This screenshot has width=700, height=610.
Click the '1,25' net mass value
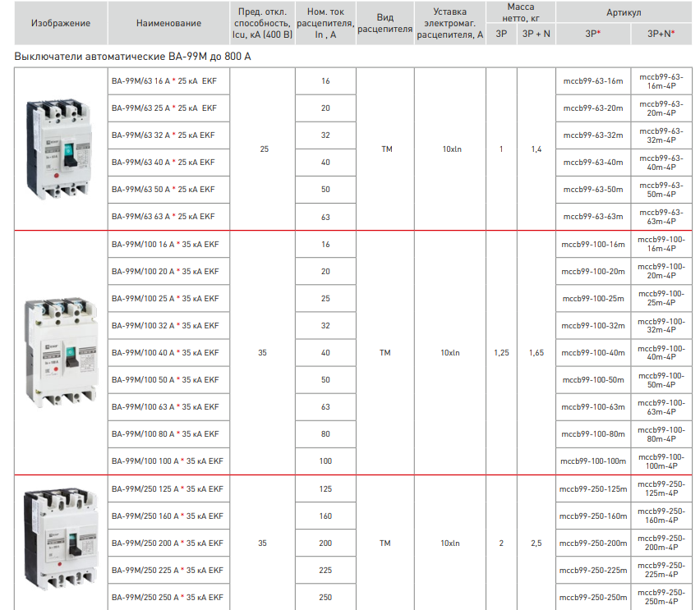tap(501, 352)
